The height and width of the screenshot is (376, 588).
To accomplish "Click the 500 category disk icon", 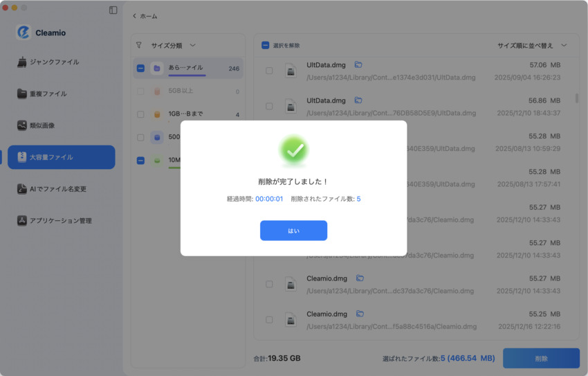I will click(157, 137).
